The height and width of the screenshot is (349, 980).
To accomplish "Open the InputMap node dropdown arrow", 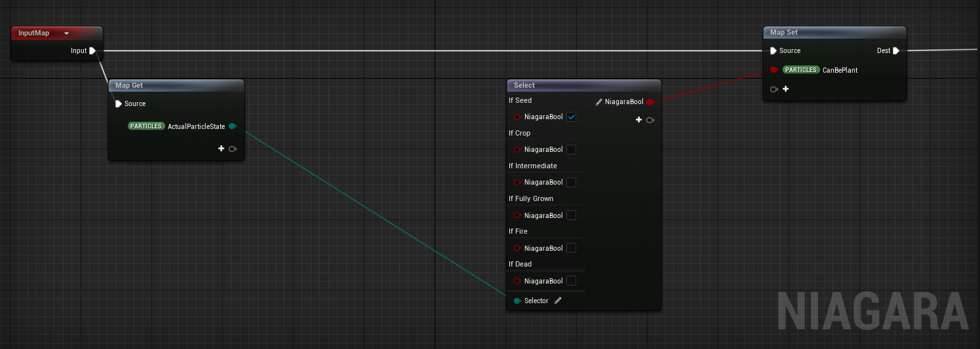I will coord(66,33).
